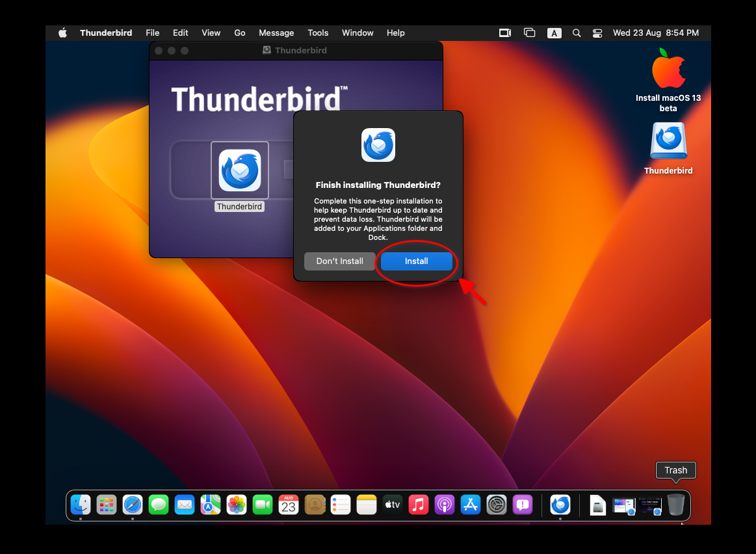Open Maps from the Dock
Screen dimensions: 756x554
coord(211,505)
